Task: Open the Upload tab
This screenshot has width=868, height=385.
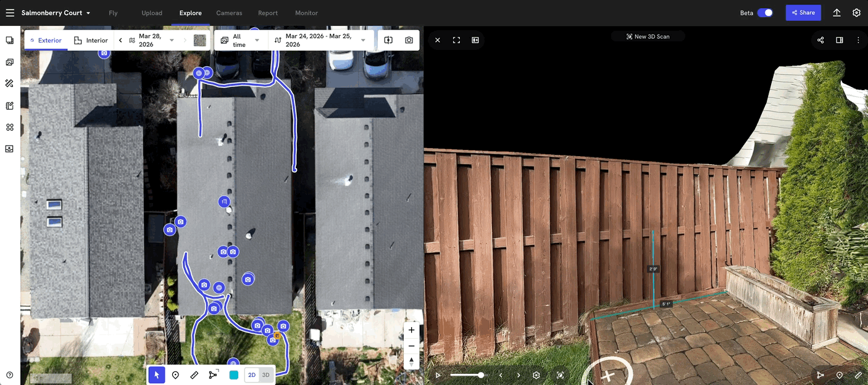Action: pos(152,13)
